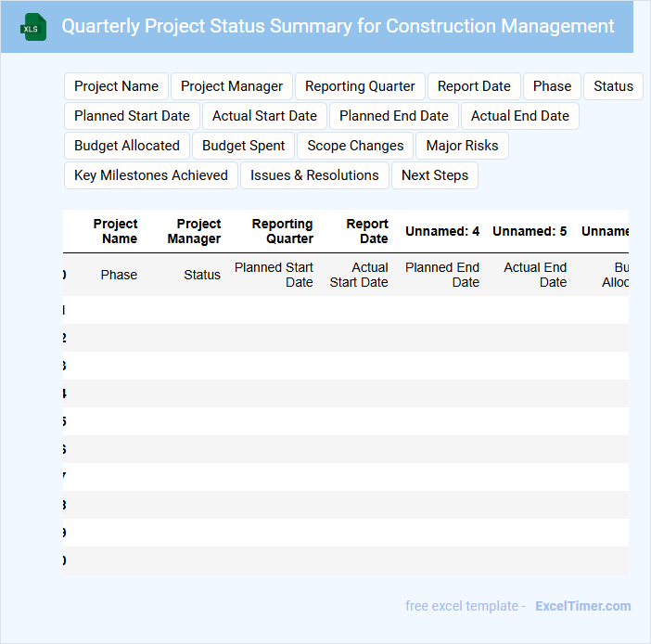Viewport: 651px width, 644px height.
Task: Click the Planned End Date tag
Action: point(394,116)
